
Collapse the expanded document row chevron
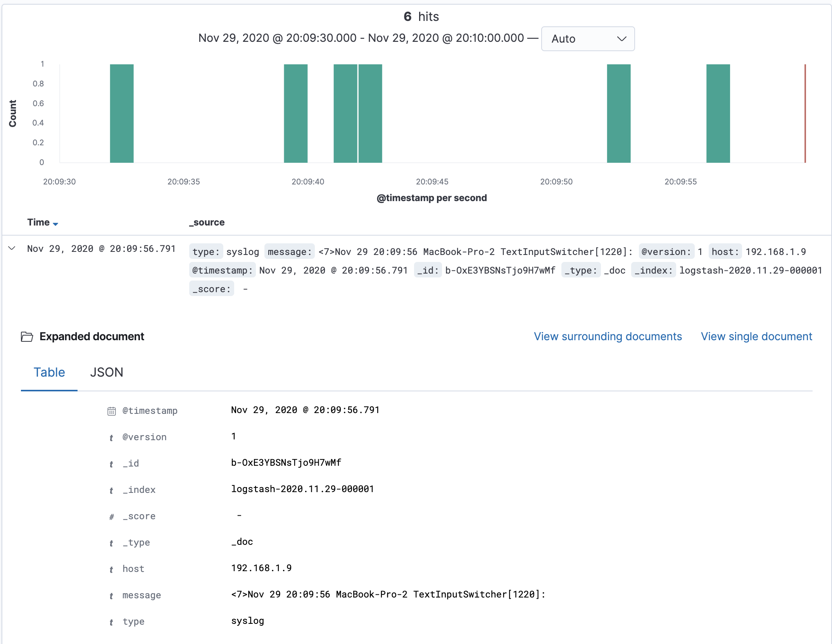12,248
